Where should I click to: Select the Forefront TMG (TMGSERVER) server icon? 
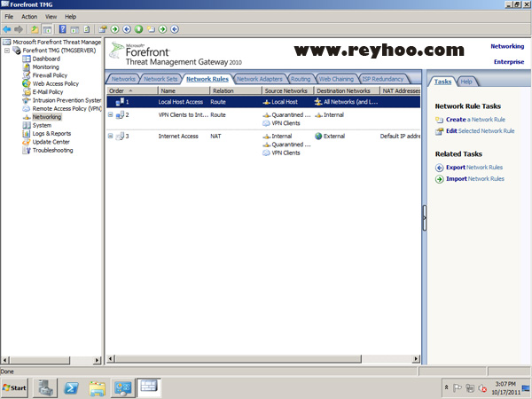(17, 51)
